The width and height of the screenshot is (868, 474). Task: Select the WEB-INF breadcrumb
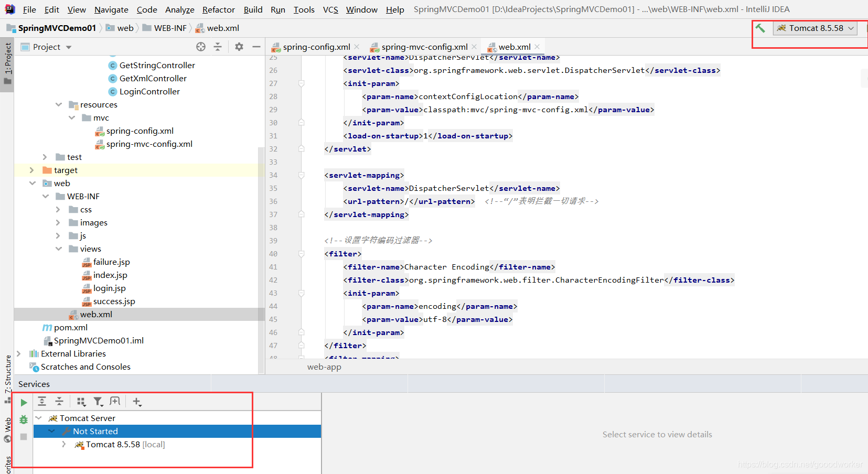(x=170, y=28)
